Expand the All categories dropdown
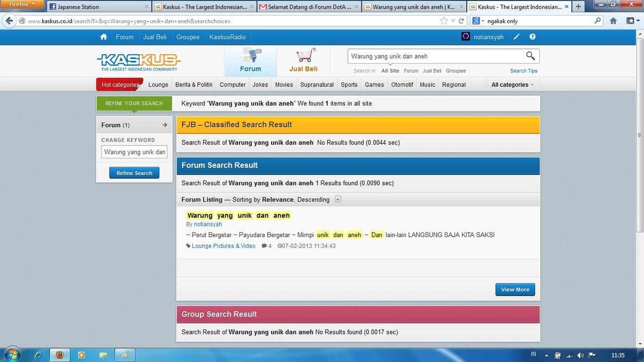Screen dimensions: 644x362 pos(513,84)
